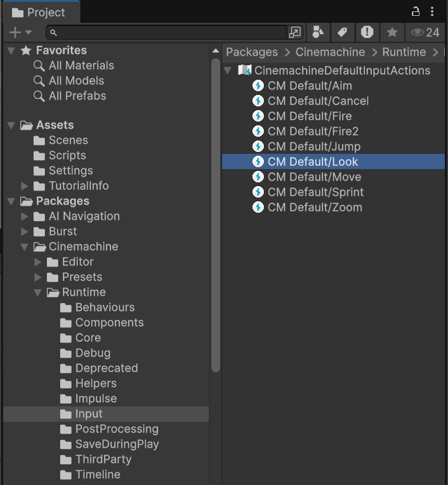This screenshot has width=448, height=485.
Task: Click the Search by Label tag icon
Action: click(342, 32)
